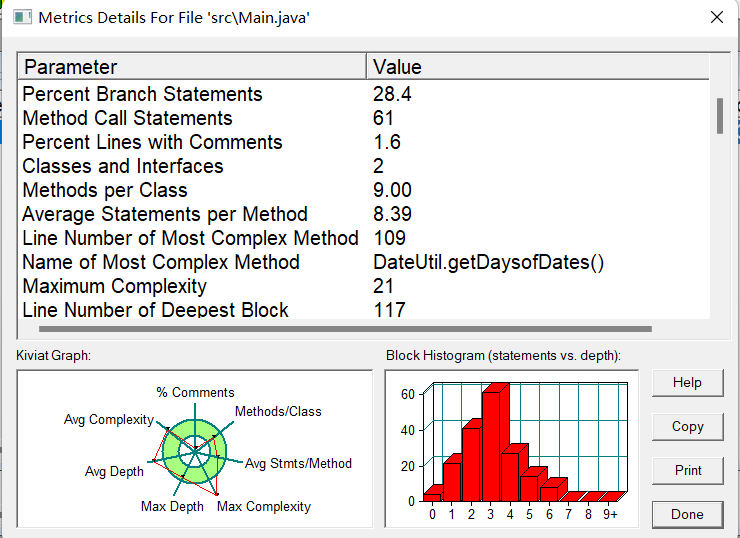
Task: Click the 'Max Complexity' Kiviat label
Action: [264, 506]
